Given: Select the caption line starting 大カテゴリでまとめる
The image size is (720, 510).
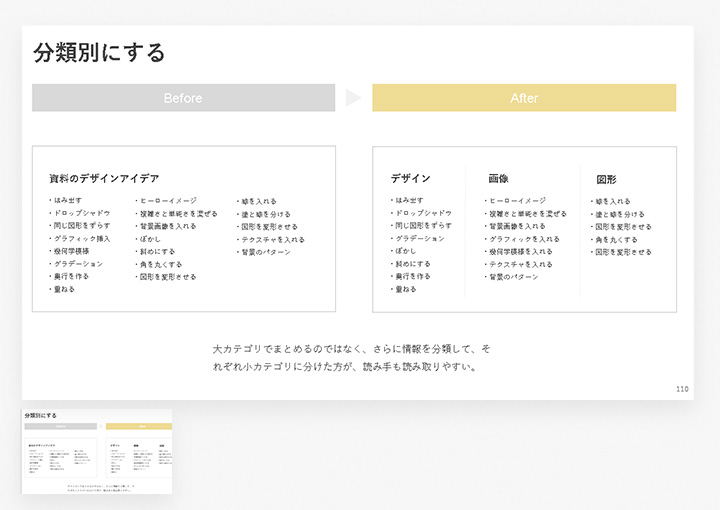Looking at the screenshot, I should 351,349.
